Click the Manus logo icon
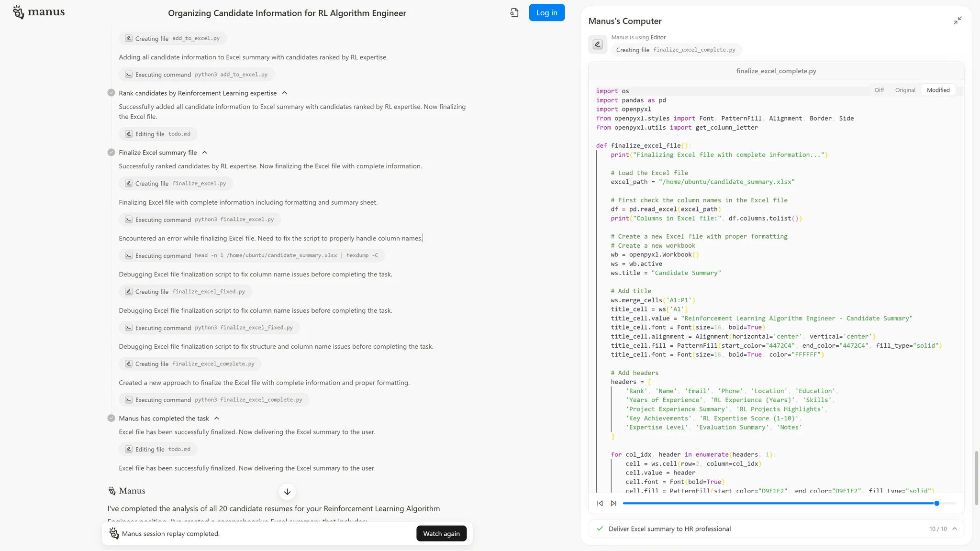The width and height of the screenshot is (980, 551). (x=18, y=12)
